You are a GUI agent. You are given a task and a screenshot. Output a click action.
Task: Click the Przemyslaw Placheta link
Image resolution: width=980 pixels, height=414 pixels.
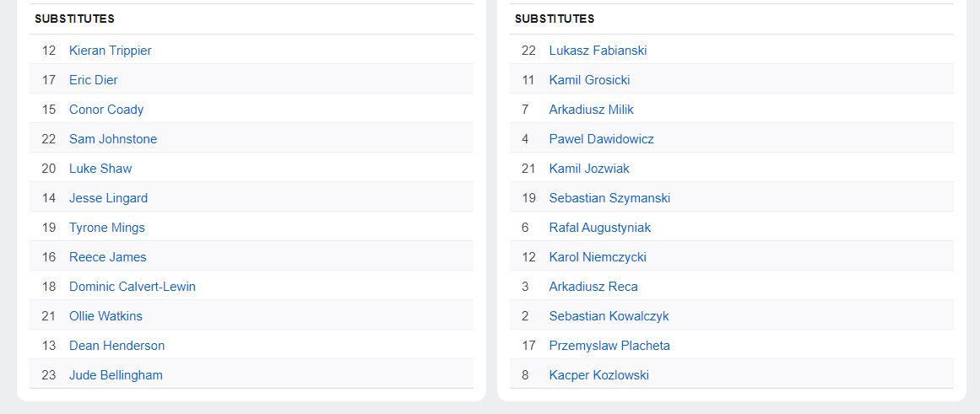[609, 346]
